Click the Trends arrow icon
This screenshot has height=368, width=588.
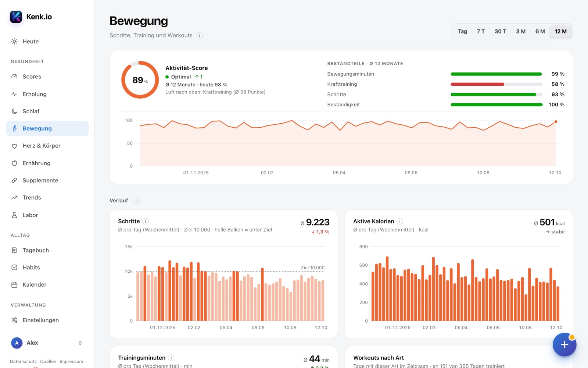(x=14, y=198)
